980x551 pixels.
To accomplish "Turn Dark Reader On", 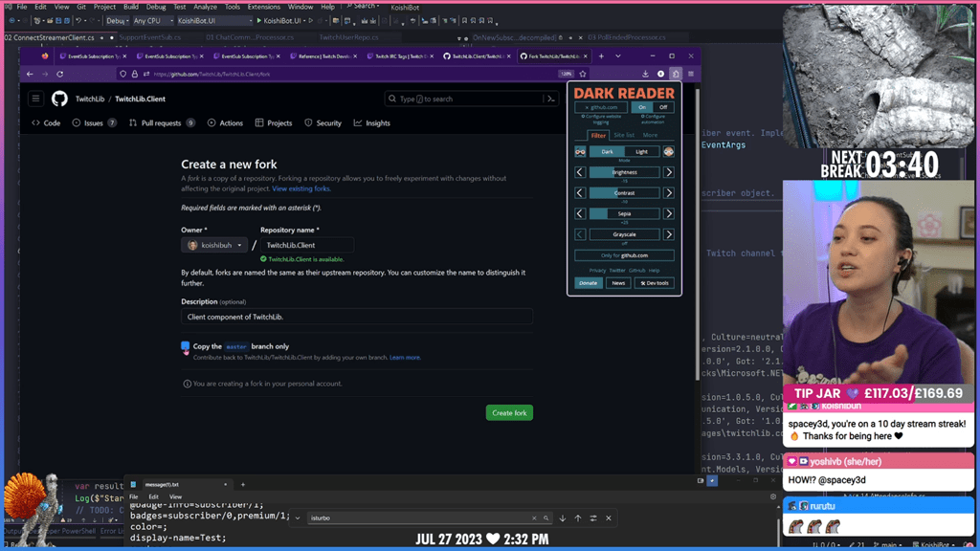I will (642, 107).
